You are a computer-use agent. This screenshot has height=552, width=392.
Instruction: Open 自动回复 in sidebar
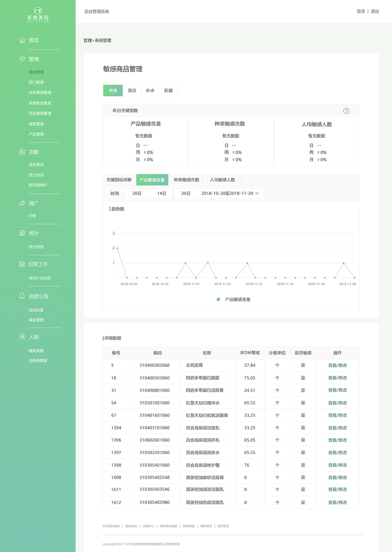pos(36,310)
